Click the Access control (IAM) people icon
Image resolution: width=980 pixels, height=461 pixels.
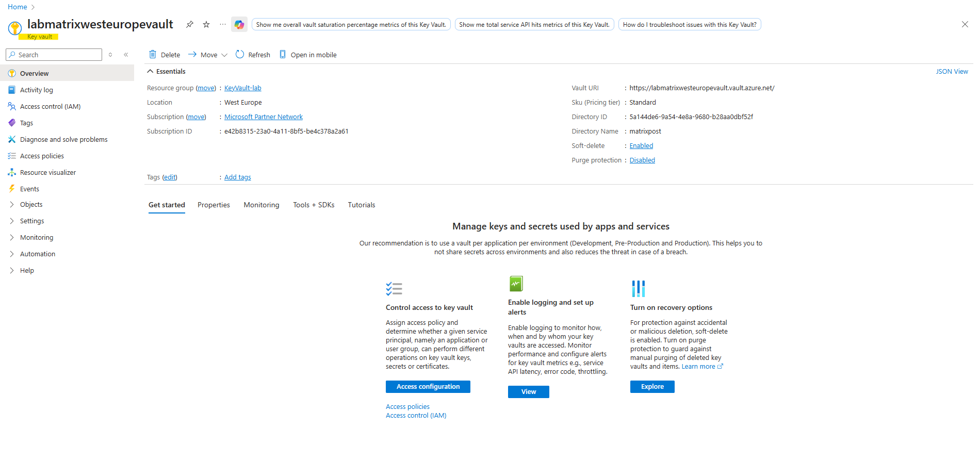12,106
